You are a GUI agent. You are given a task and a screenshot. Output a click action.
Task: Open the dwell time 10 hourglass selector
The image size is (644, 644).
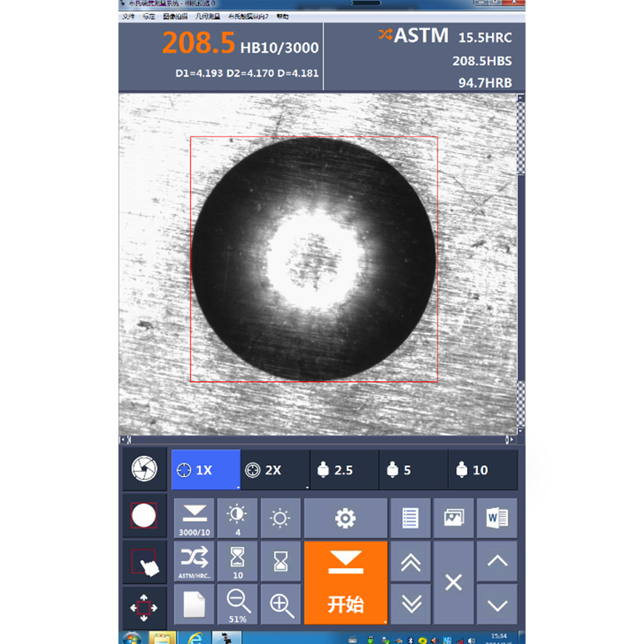tap(238, 561)
